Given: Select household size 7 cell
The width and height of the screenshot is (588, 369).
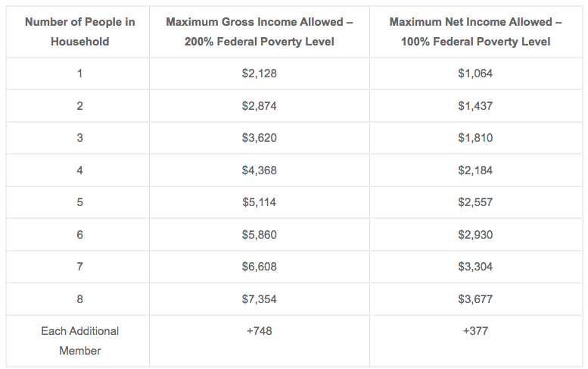Looking at the screenshot, I should (80, 267).
